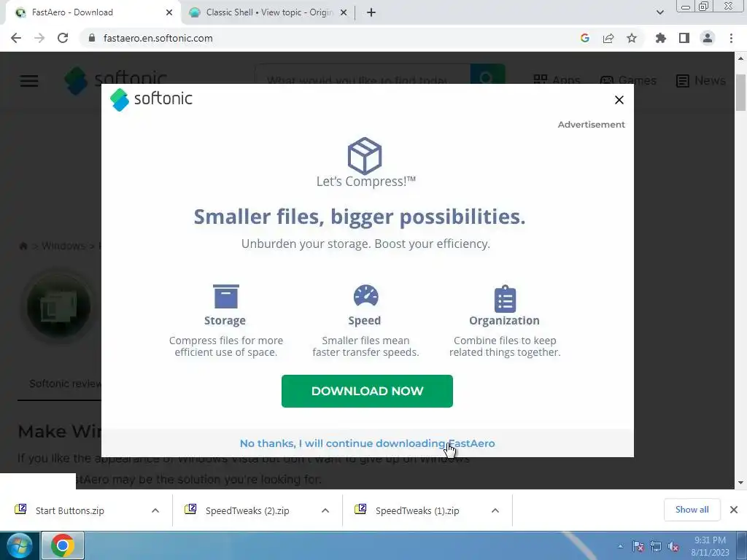The width and height of the screenshot is (747, 560).
Task: Click the Storage archive box icon
Action: coord(226,297)
